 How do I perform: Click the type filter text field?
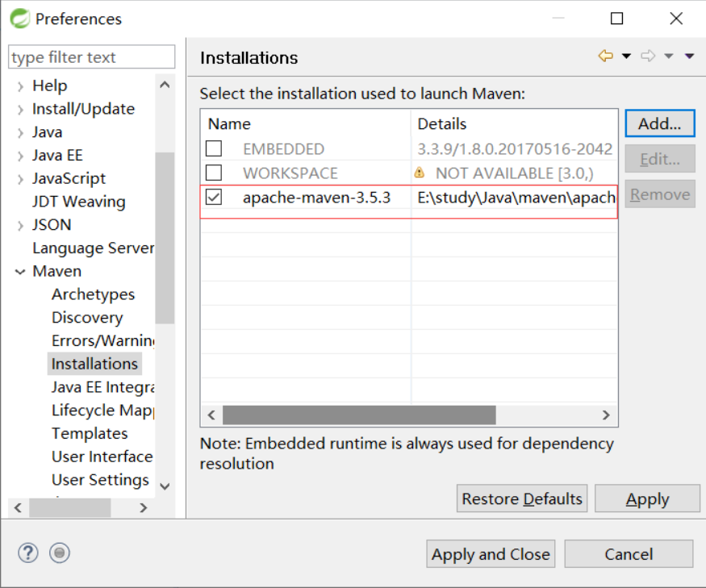(x=91, y=57)
